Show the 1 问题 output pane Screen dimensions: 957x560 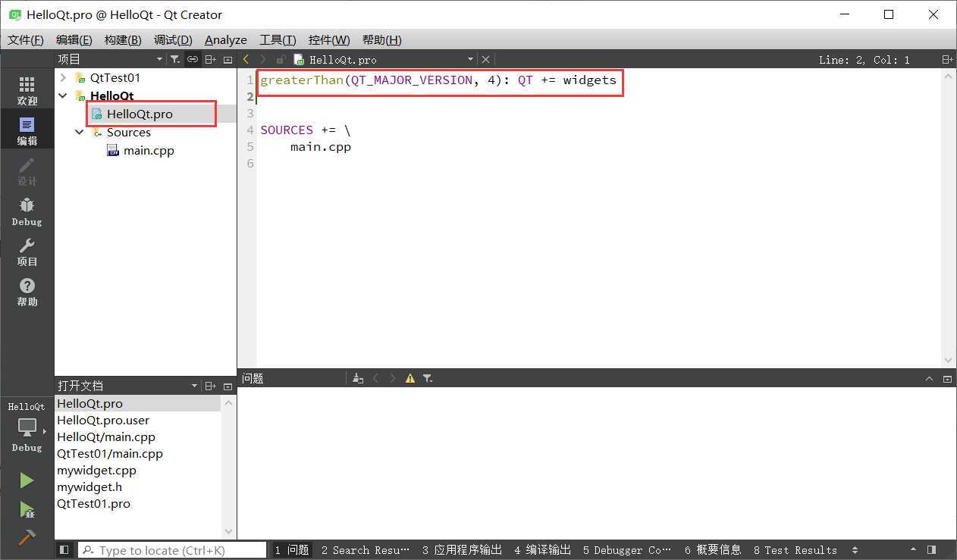[291, 550]
